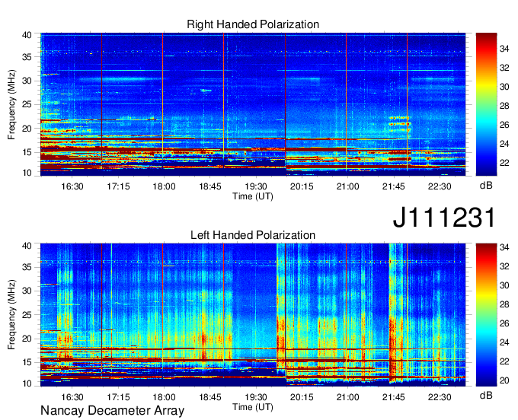Click "Time (UT)" label under Left Handed plot
Image resolution: width=518 pixels, height=420 pixels.
pos(253,407)
